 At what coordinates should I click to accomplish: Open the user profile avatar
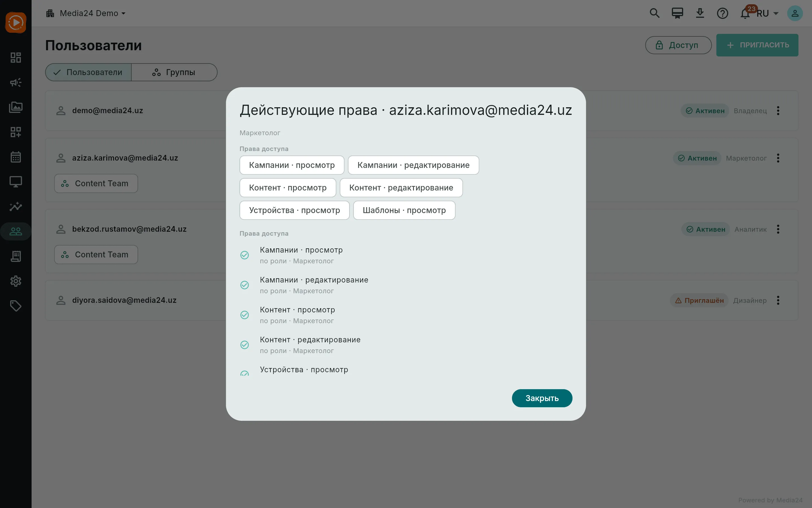click(x=795, y=14)
